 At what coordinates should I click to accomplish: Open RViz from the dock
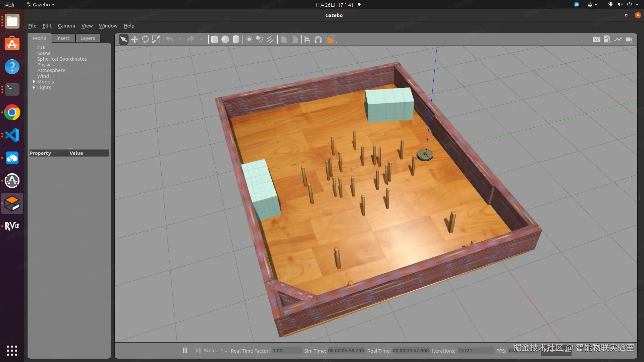(x=12, y=226)
